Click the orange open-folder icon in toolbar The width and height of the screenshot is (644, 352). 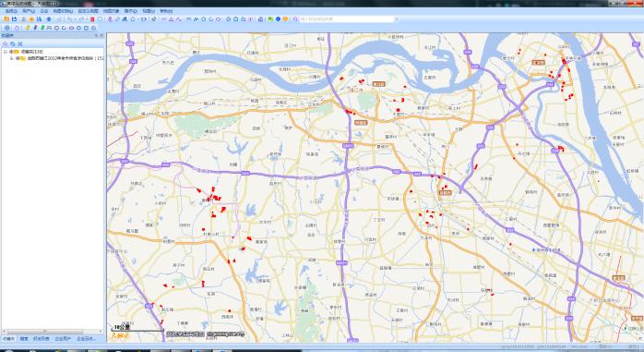(6, 18)
